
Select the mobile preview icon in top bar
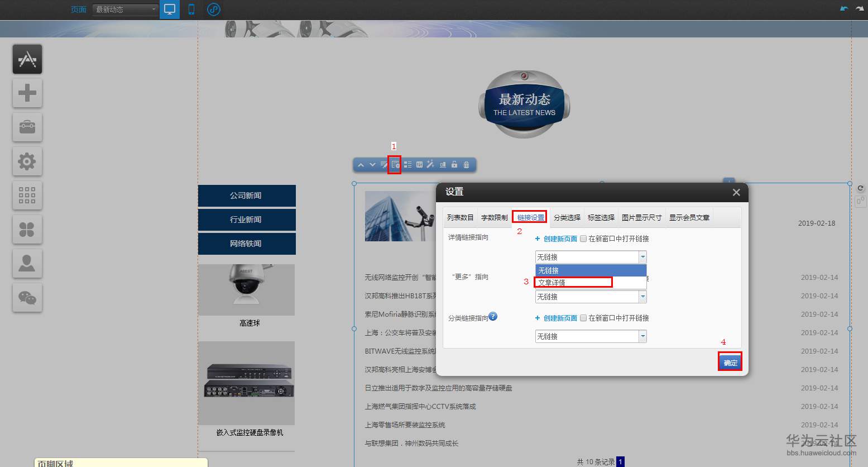191,9
